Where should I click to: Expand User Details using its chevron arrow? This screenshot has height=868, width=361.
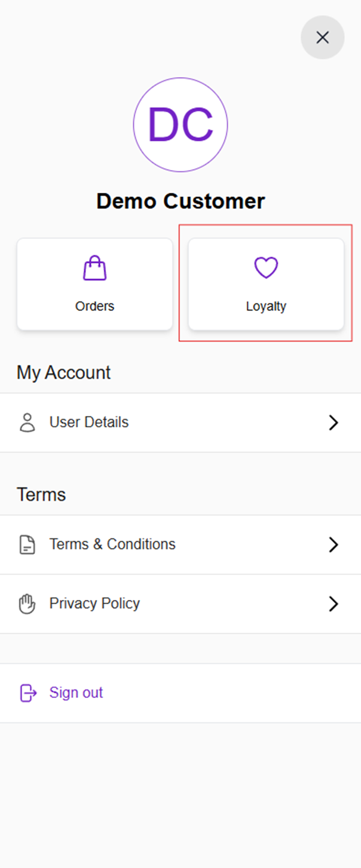[x=334, y=423]
